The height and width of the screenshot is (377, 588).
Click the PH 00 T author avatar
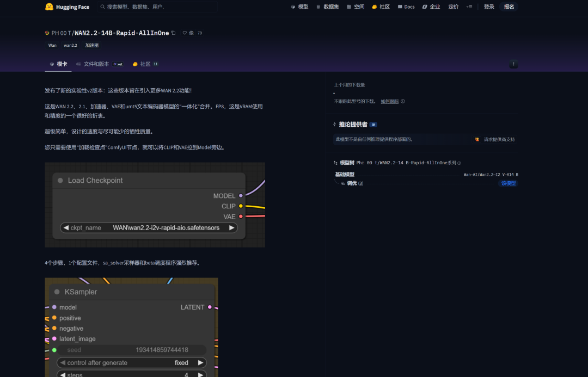point(47,33)
